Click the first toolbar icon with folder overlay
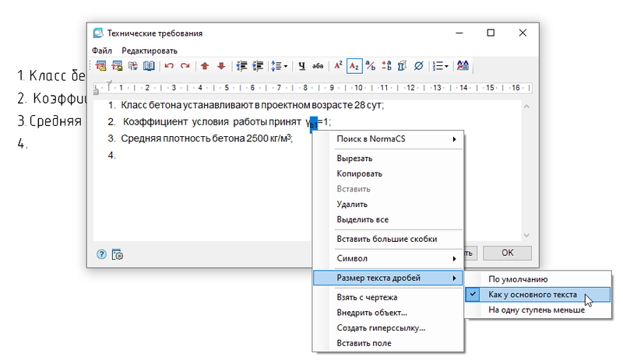Image resolution: width=623 pixels, height=364 pixels. pyautogui.click(x=101, y=66)
